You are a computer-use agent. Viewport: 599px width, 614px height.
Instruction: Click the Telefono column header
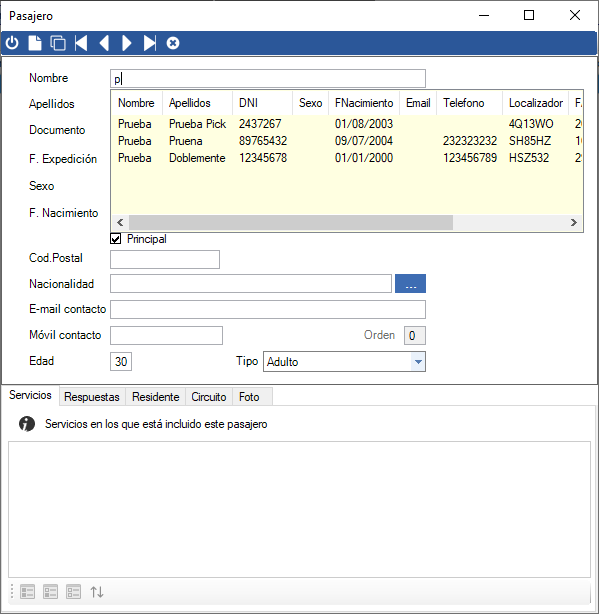point(469,103)
